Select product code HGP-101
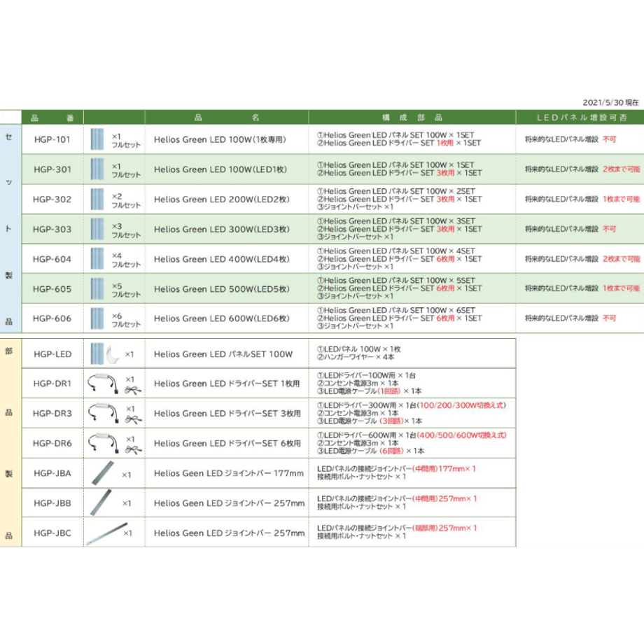The image size is (644, 644). [x=52, y=139]
